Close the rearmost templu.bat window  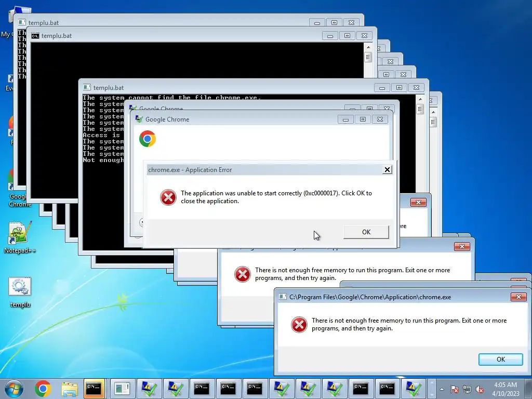pyautogui.click(x=352, y=23)
